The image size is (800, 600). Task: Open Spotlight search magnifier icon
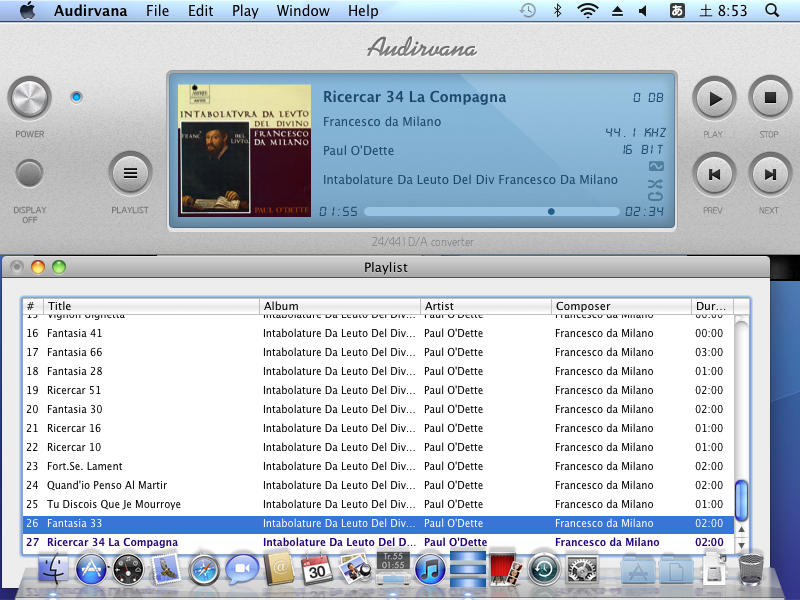pos(772,11)
